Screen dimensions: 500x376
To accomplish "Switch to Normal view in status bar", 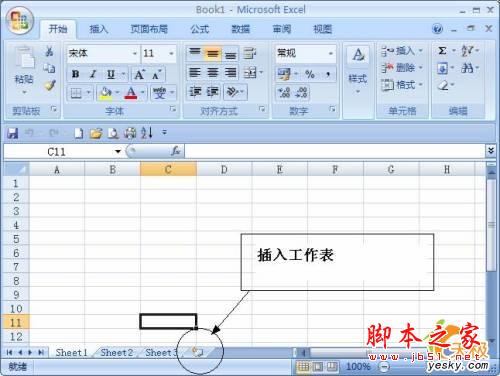I will coord(303,367).
